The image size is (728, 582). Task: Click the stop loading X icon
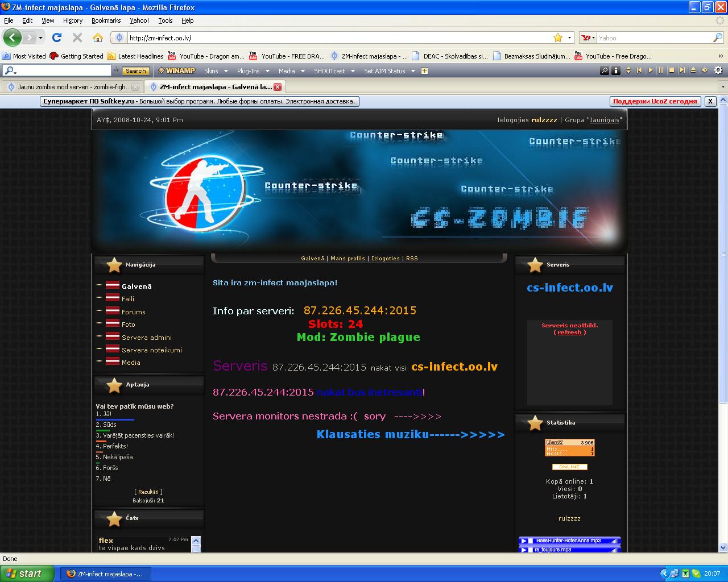point(77,38)
